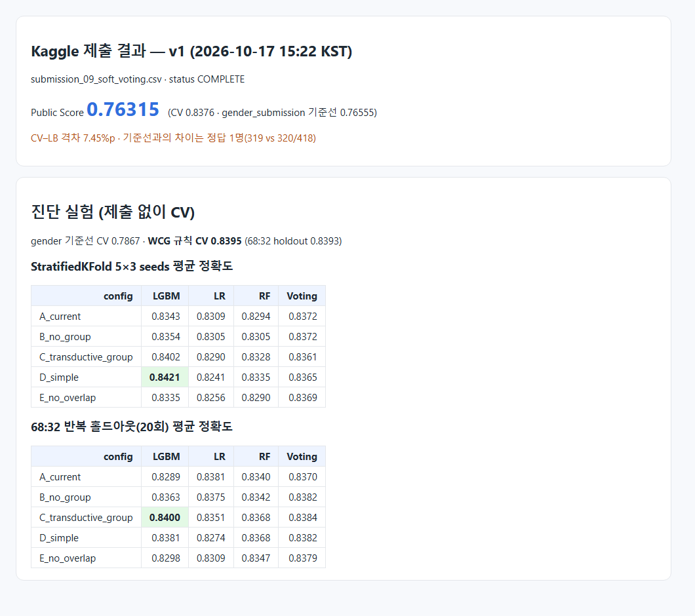Click B_no_group row label in StratifiedKFold table
Viewport: 695px width, 616px height.
point(65,337)
